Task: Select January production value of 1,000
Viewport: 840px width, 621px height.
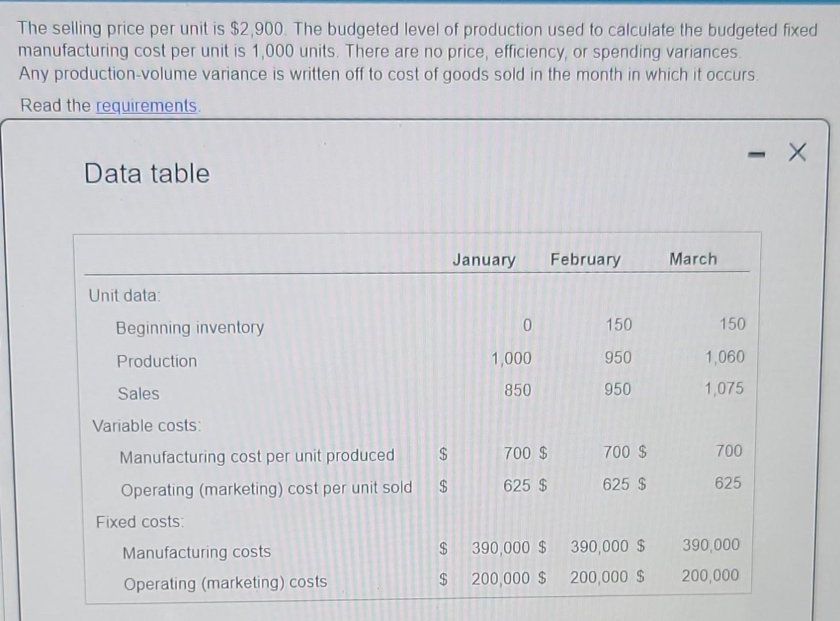Action: click(x=511, y=358)
